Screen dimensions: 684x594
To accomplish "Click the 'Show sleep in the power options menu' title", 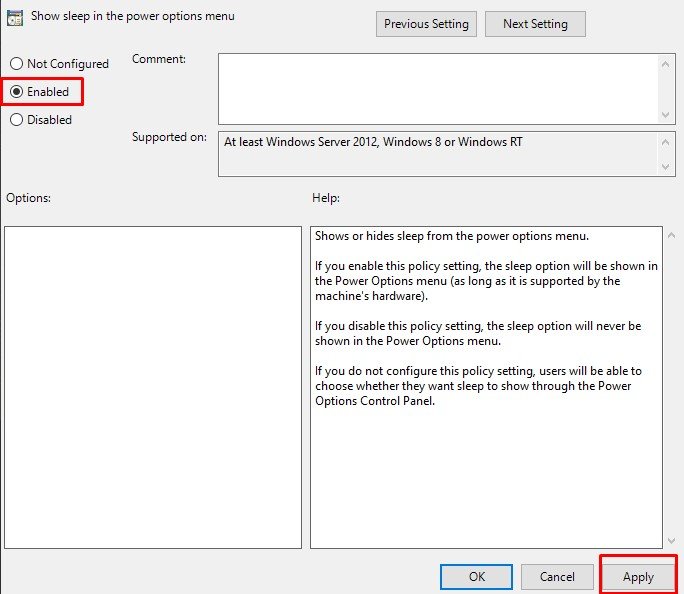I will (x=133, y=16).
